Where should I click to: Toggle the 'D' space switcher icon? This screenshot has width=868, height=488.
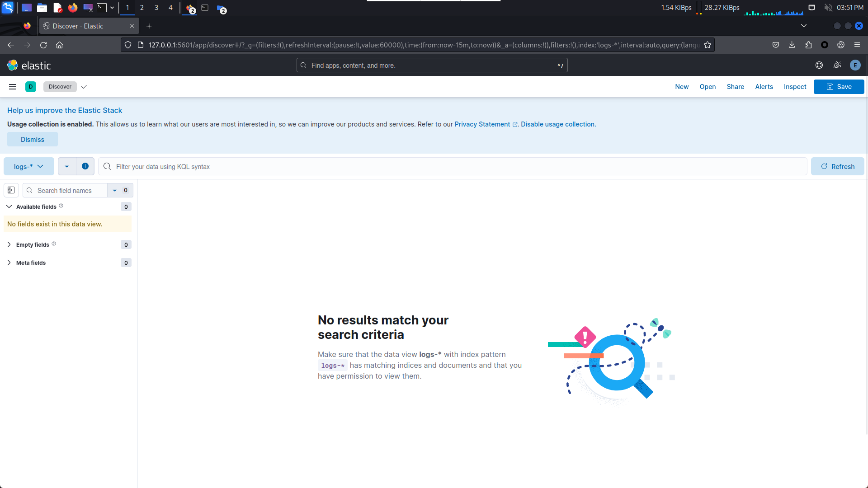tap(30, 86)
